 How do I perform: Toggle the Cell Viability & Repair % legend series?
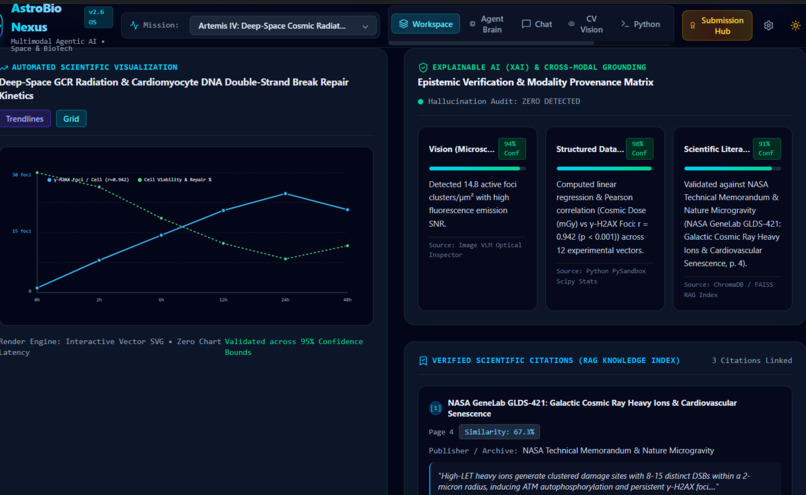tap(175, 180)
